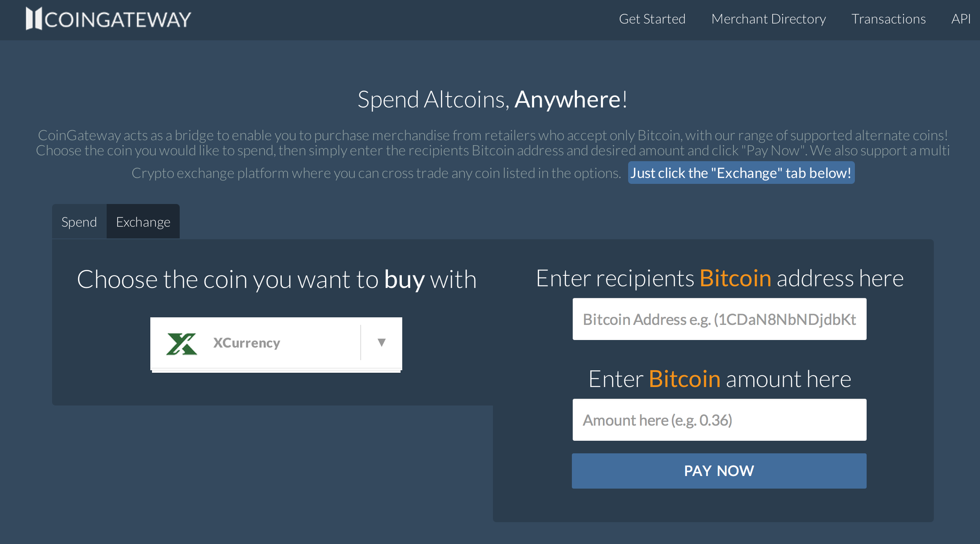Open the Get Started page
980x544 pixels.
[x=652, y=19]
